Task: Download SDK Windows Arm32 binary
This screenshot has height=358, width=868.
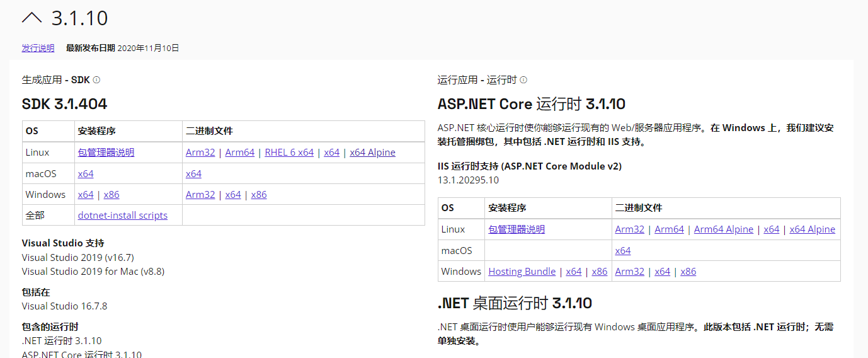Action: (200, 195)
